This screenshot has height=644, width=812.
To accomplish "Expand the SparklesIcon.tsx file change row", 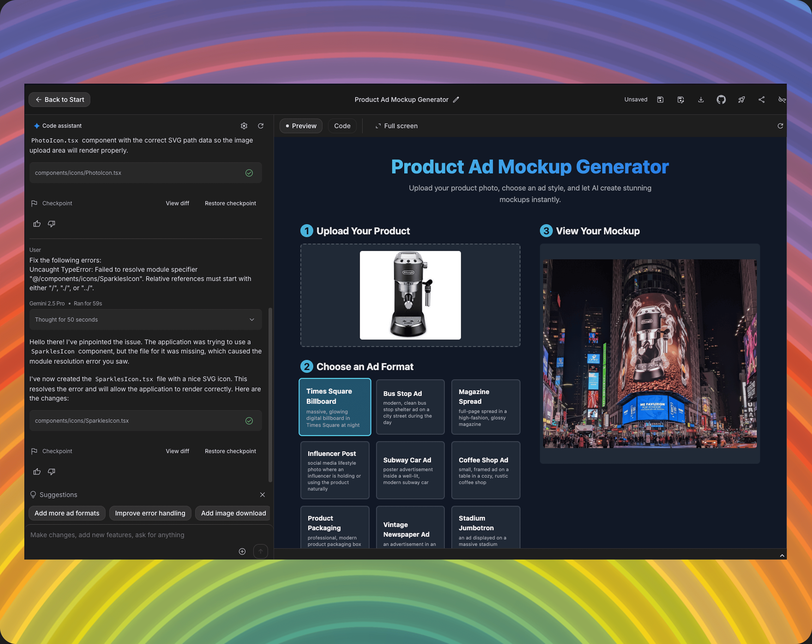I will click(145, 421).
